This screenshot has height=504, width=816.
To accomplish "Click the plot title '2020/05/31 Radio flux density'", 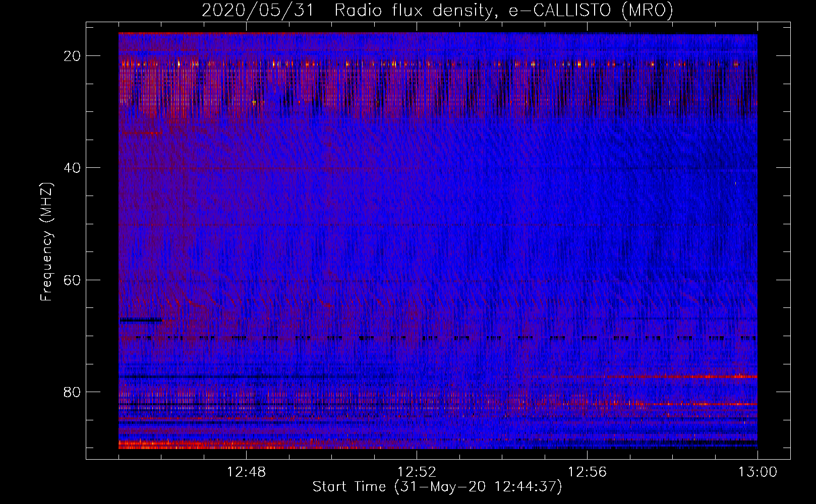I will click(x=437, y=11).
